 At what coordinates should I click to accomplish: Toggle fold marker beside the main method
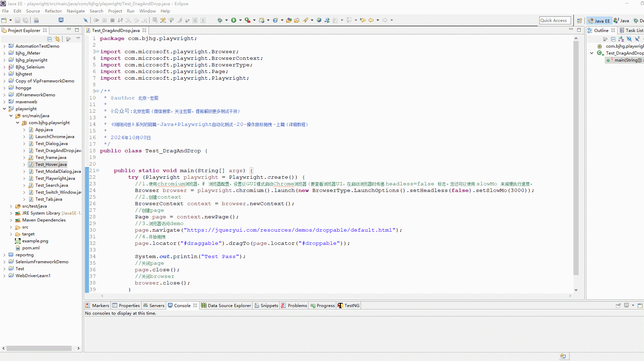[98, 170]
